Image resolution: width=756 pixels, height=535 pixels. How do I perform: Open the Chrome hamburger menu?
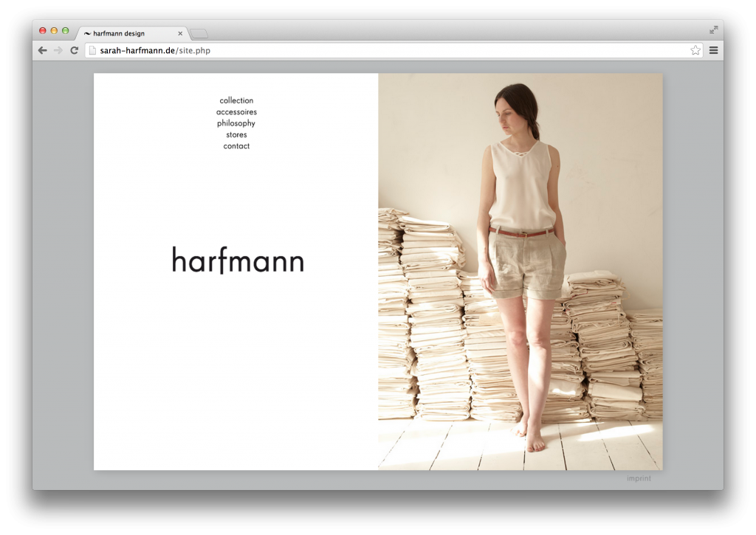pyautogui.click(x=714, y=50)
